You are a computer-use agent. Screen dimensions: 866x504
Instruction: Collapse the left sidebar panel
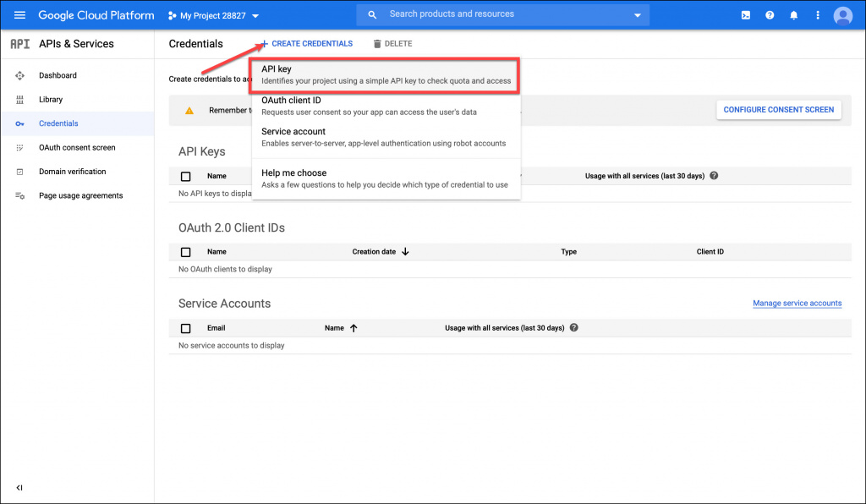tap(19, 488)
